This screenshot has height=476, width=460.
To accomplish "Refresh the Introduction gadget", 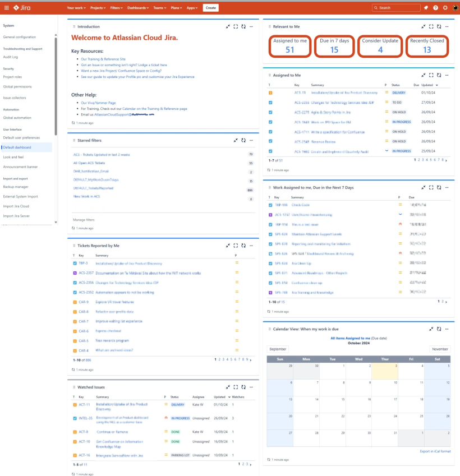I will (243, 27).
